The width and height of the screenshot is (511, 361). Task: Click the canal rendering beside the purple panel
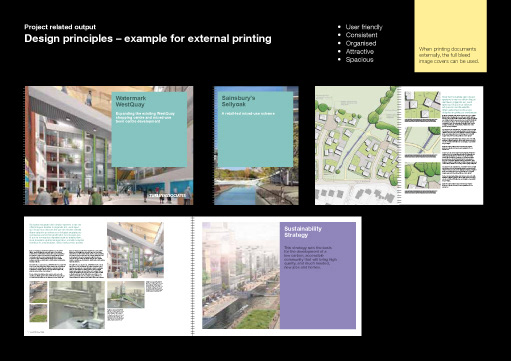tap(241, 275)
